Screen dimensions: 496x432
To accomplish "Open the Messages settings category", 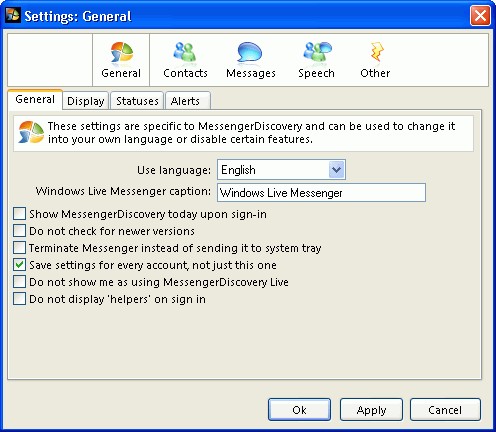I will (251, 60).
